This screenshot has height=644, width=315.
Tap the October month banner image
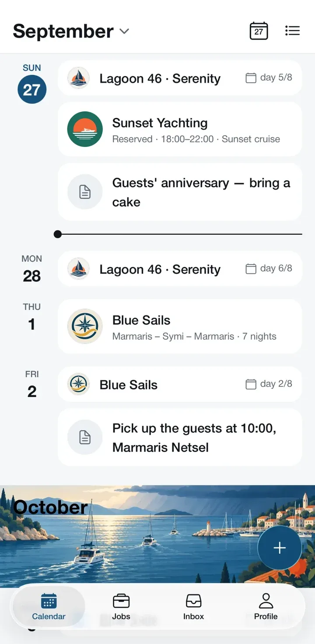tap(157, 535)
